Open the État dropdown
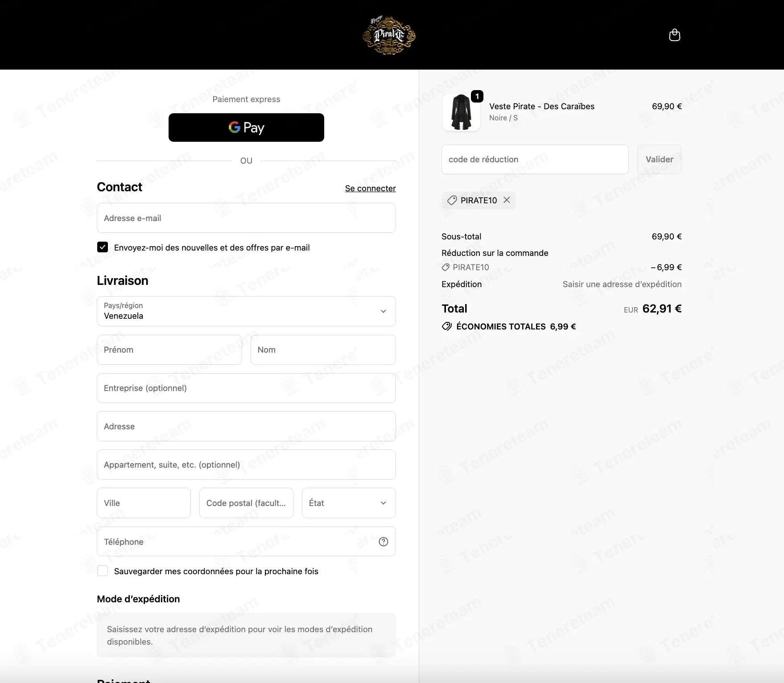Viewport: 784px width, 683px height. pyautogui.click(x=349, y=503)
